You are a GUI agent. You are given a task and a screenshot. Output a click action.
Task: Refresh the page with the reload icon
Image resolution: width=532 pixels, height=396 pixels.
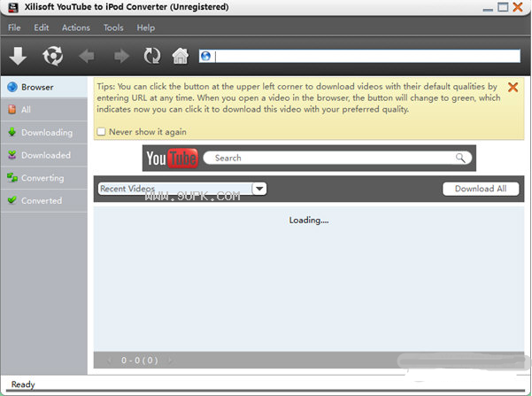coord(152,56)
